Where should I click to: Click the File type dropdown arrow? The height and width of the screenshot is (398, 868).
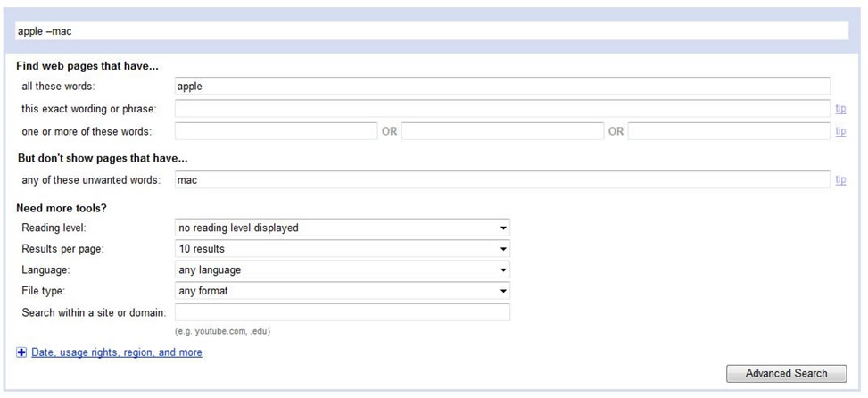[x=504, y=291]
